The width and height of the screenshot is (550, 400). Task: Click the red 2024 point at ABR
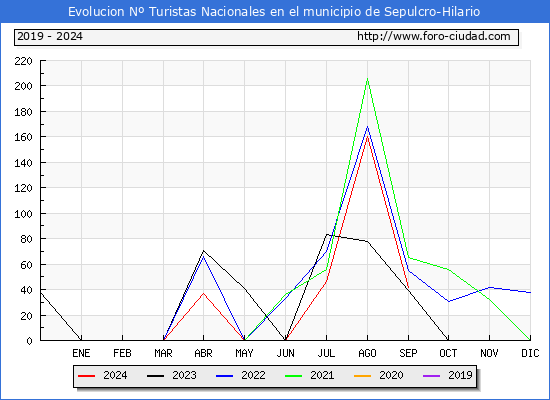(203, 293)
